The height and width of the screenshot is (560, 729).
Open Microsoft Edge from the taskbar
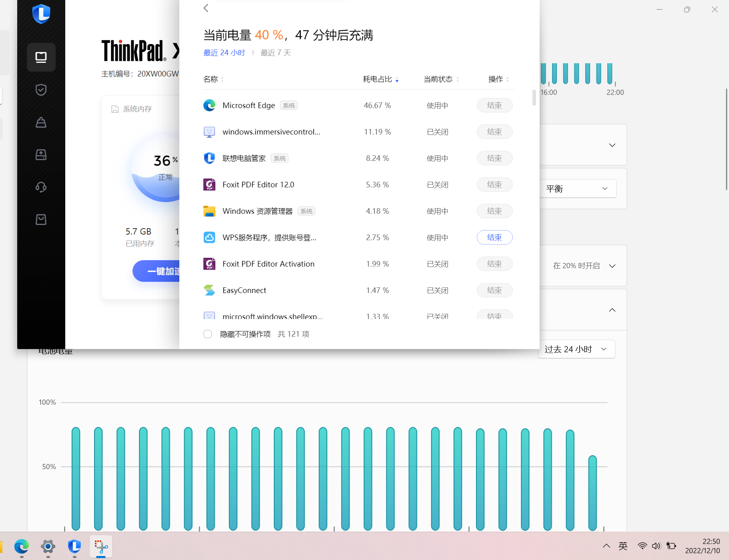tap(22, 546)
